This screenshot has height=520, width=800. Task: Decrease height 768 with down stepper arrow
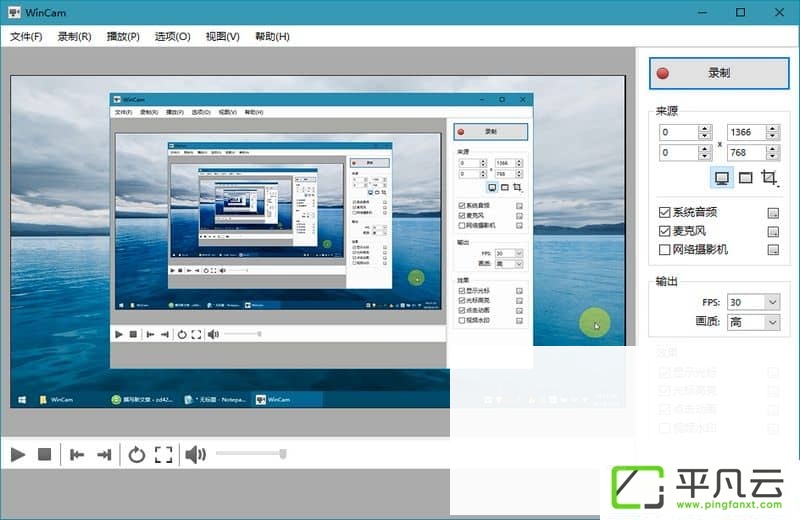[x=772, y=156]
